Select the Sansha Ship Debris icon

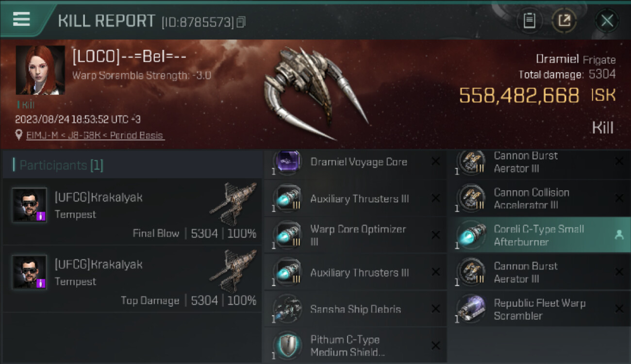coord(287,309)
